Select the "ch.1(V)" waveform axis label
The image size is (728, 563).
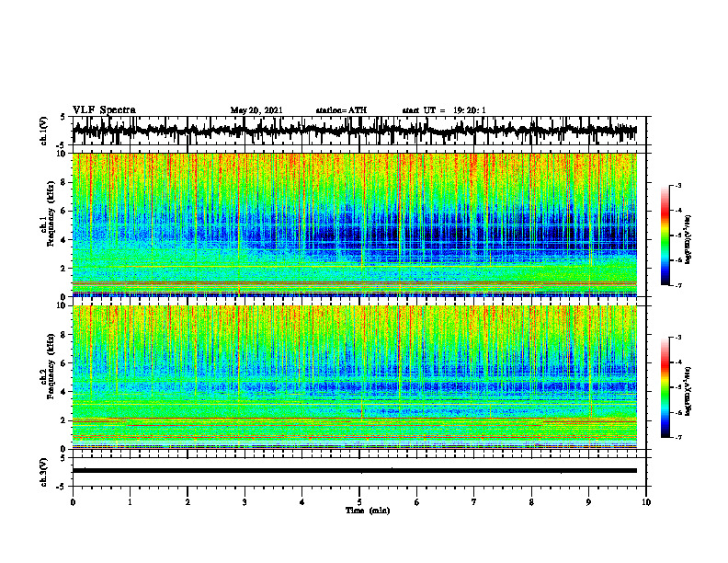click(44, 131)
